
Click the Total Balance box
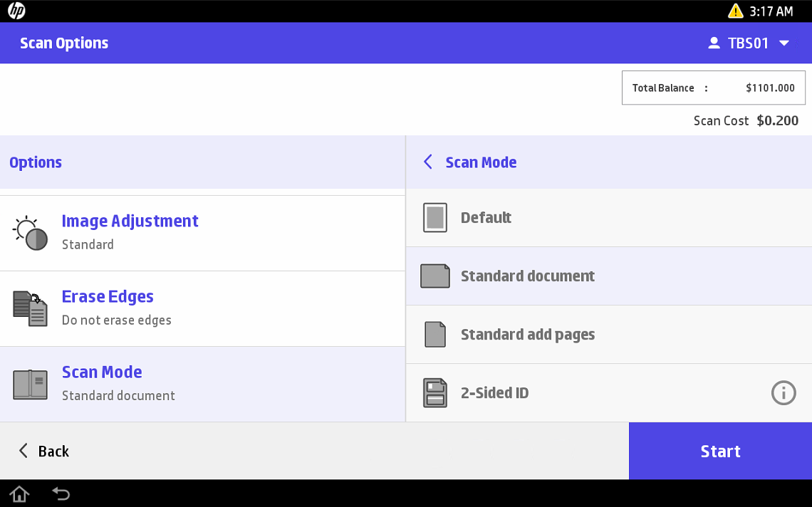coord(713,88)
